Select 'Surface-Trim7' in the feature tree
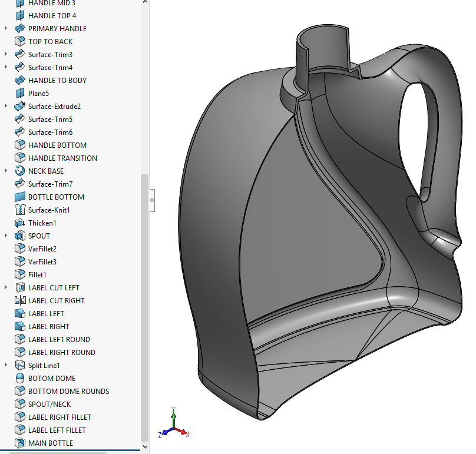 coord(51,184)
